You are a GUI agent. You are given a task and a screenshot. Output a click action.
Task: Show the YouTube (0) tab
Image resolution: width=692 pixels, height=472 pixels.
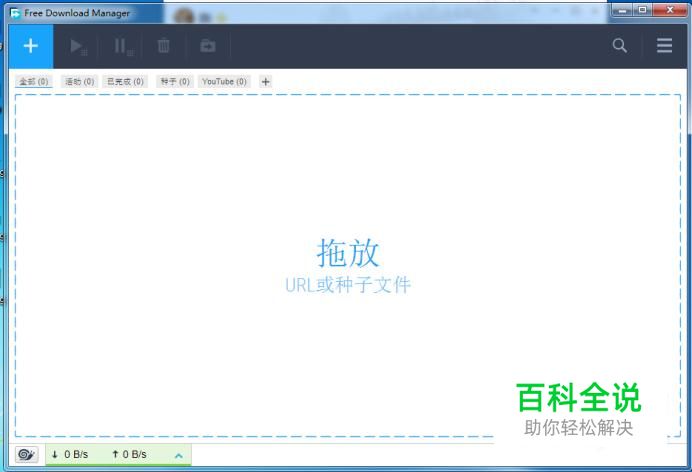coord(224,82)
